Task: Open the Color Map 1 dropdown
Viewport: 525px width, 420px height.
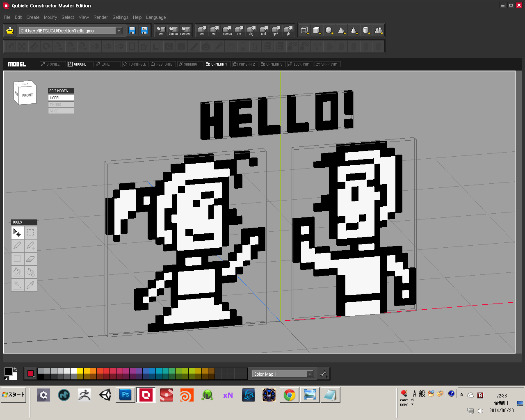Action: click(310, 374)
